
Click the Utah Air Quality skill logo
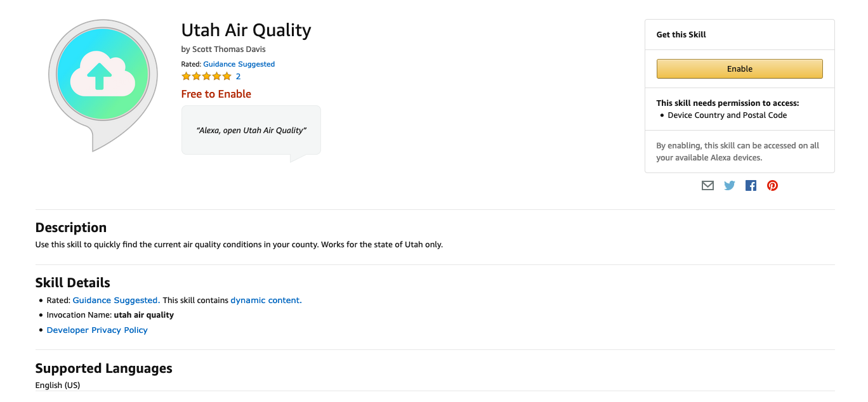(102, 84)
